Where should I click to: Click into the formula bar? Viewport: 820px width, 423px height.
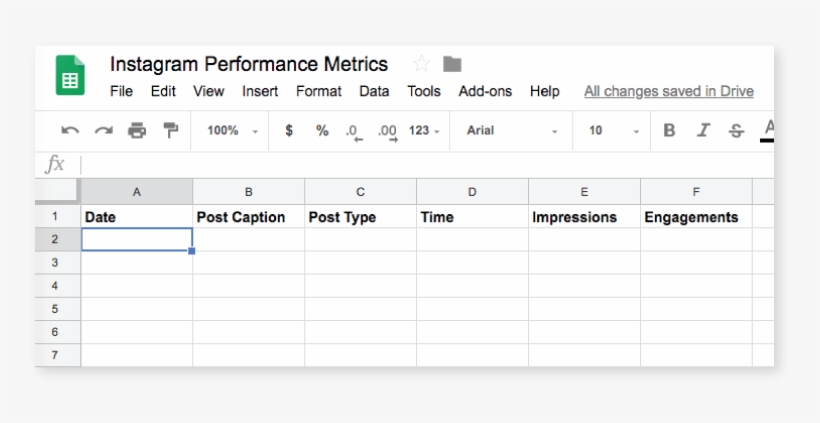[x=427, y=165]
